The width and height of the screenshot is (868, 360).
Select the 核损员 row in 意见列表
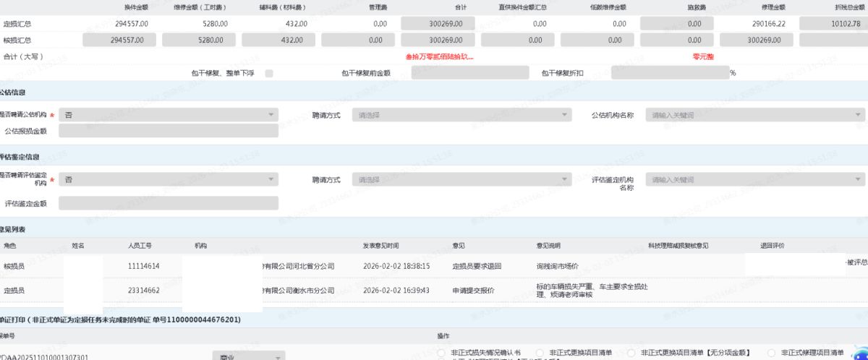tap(289, 266)
